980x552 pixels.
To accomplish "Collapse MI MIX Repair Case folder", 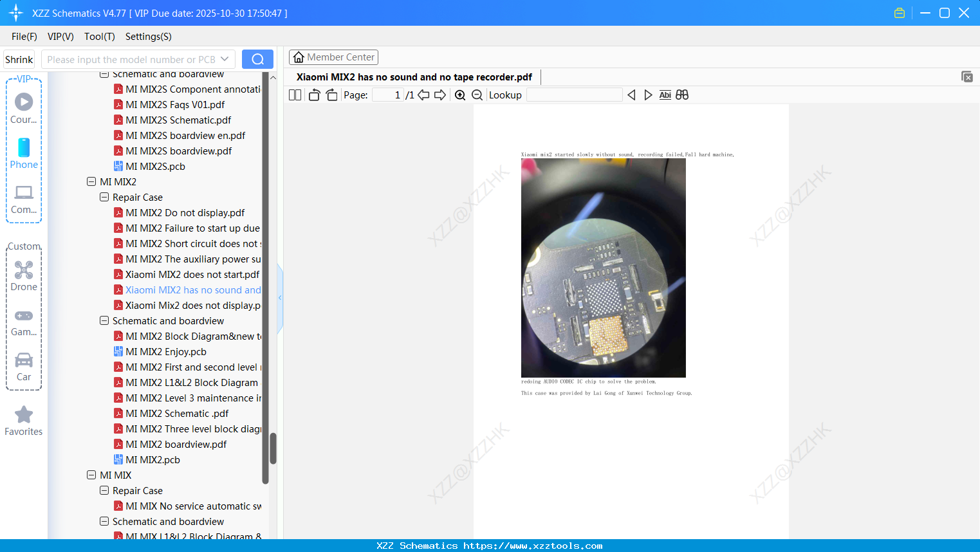I will [104, 491].
